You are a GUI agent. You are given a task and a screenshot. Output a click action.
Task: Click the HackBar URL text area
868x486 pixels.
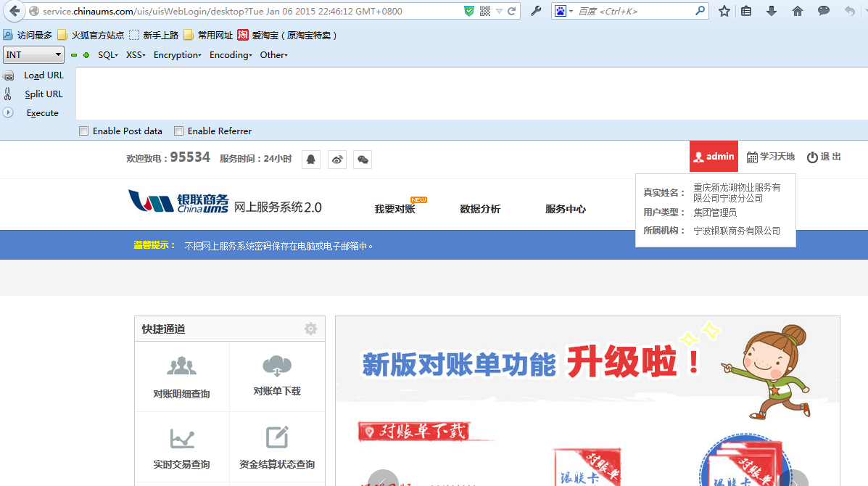click(x=471, y=93)
